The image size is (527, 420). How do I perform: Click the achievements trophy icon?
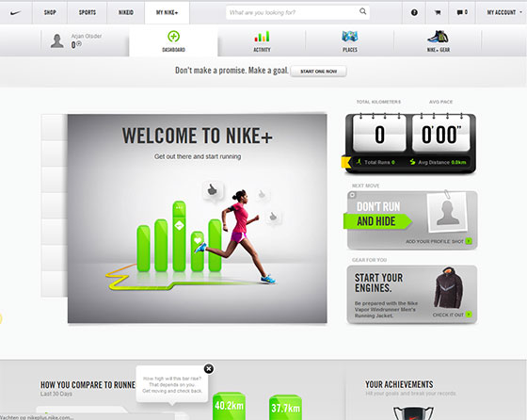(x=413, y=413)
